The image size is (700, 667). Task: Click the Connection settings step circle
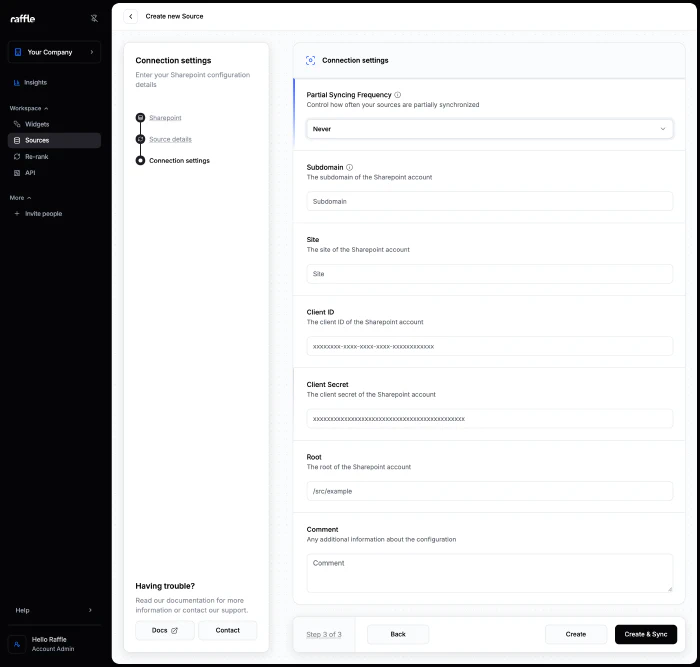[140, 161]
